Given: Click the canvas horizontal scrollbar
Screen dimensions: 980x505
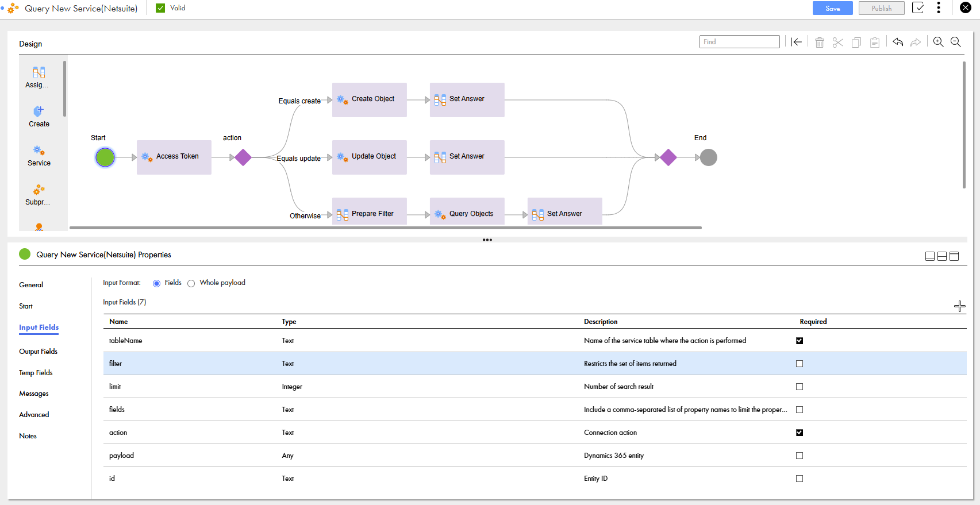Looking at the screenshot, I should (385, 228).
